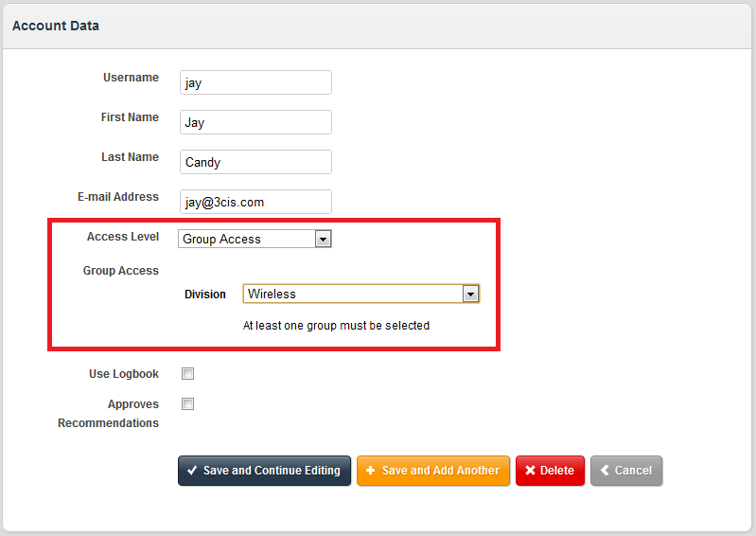Click the Account Data panel header
This screenshot has width=756, height=536.
point(56,26)
